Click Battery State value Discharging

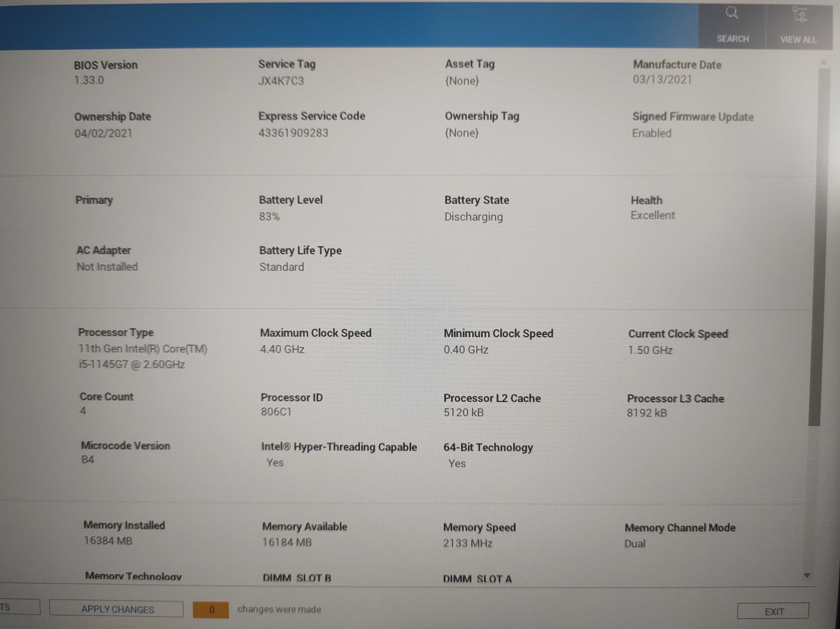[x=474, y=217]
